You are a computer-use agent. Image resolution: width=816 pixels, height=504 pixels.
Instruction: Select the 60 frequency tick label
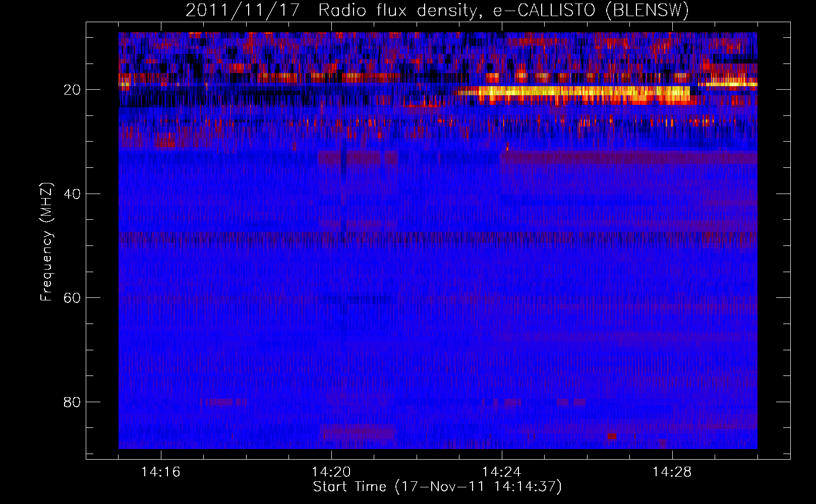72,298
